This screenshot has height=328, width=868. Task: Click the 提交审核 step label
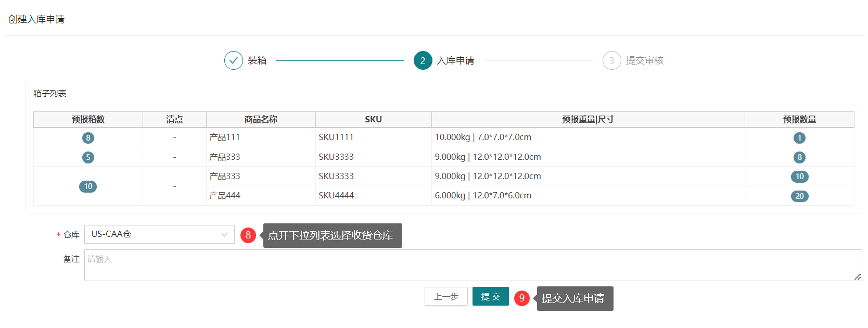point(645,60)
